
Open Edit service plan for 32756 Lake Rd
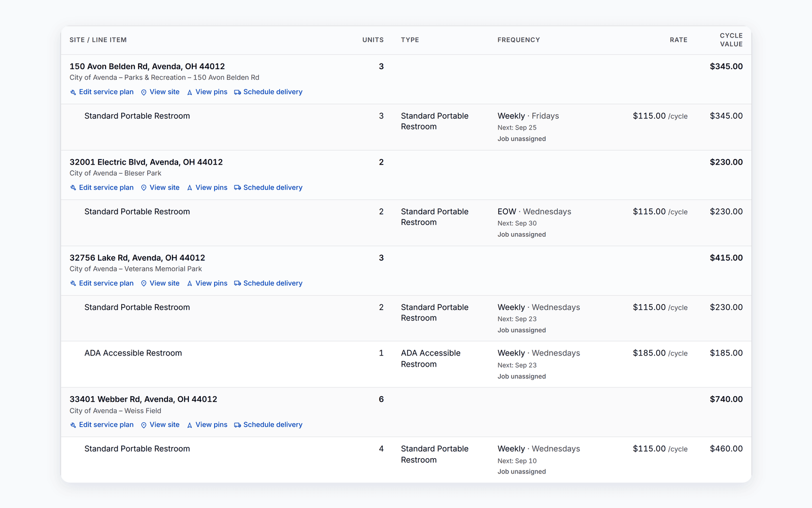(101, 283)
